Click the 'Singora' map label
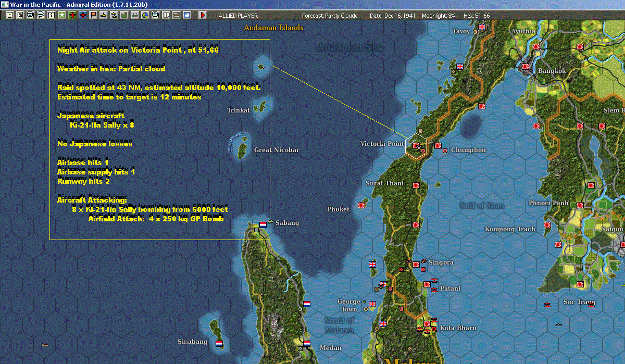 (x=441, y=263)
